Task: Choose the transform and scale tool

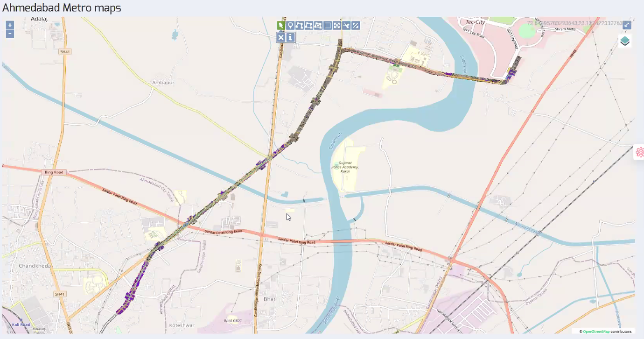Action: click(337, 25)
